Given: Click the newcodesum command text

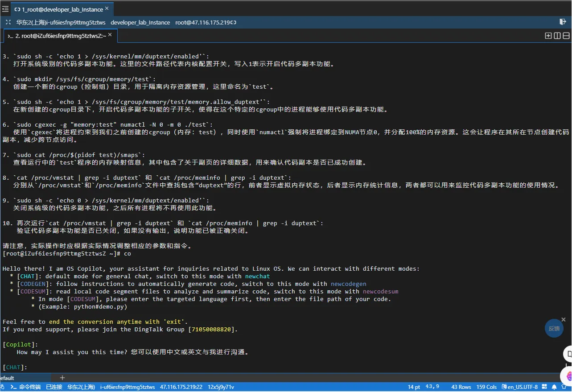Looking at the screenshot, I should [380, 292].
